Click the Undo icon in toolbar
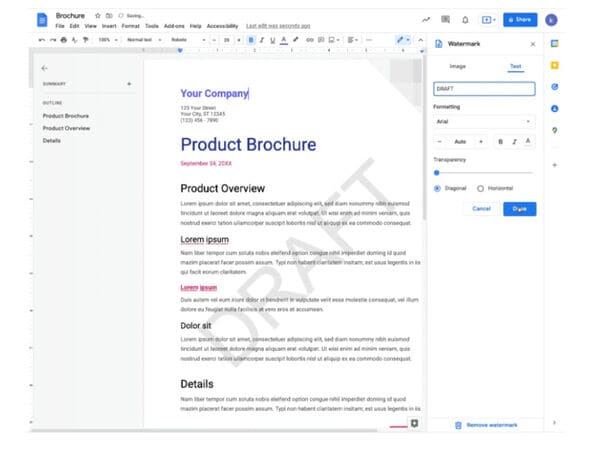600x455 pixels. coord(42,40)
